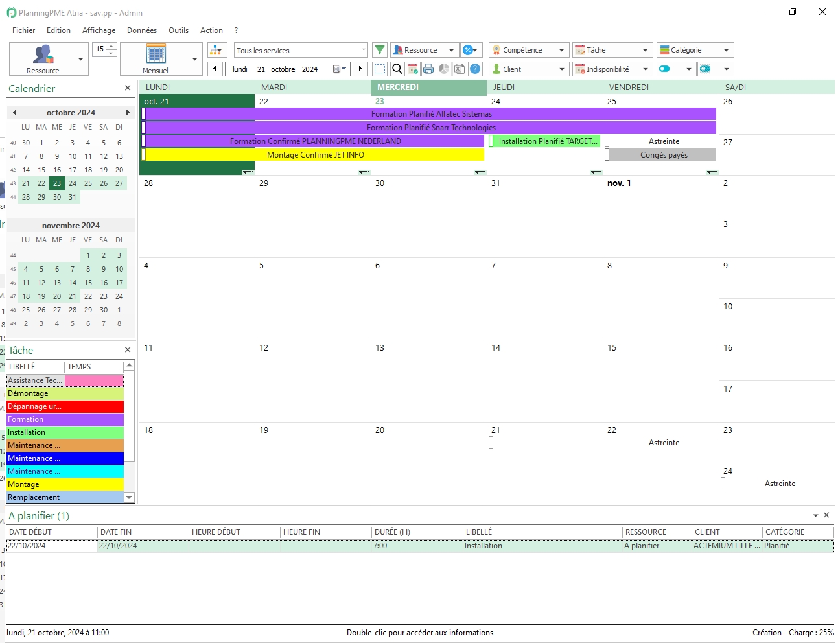This screenshot has height=643, width=840.
Task: Open the Compétence dropdown
Action: click(x=528, y=49)
